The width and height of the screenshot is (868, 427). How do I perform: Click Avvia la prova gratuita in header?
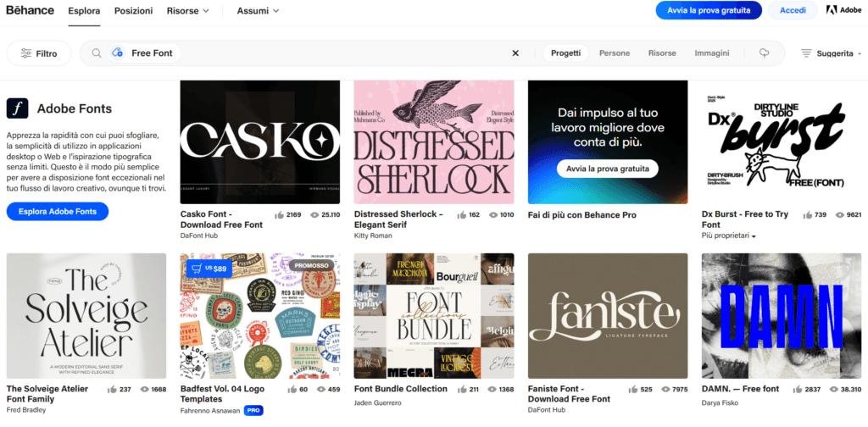[x=709, y=10]
